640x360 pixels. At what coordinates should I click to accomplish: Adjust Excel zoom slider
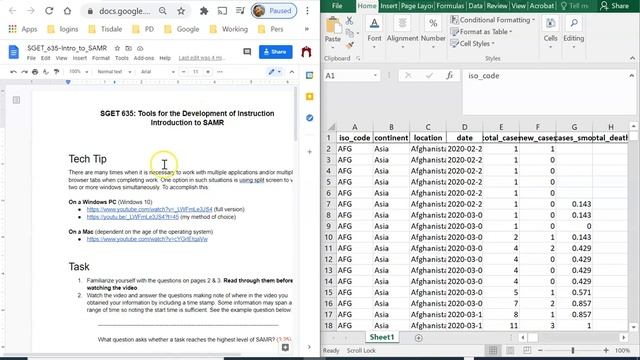[x=573, y=350]
